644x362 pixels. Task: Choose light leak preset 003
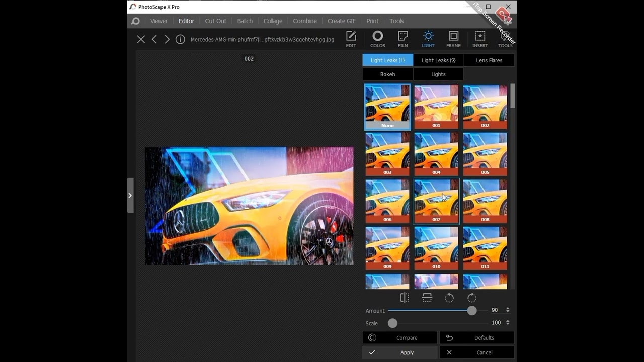click(387, 154)
